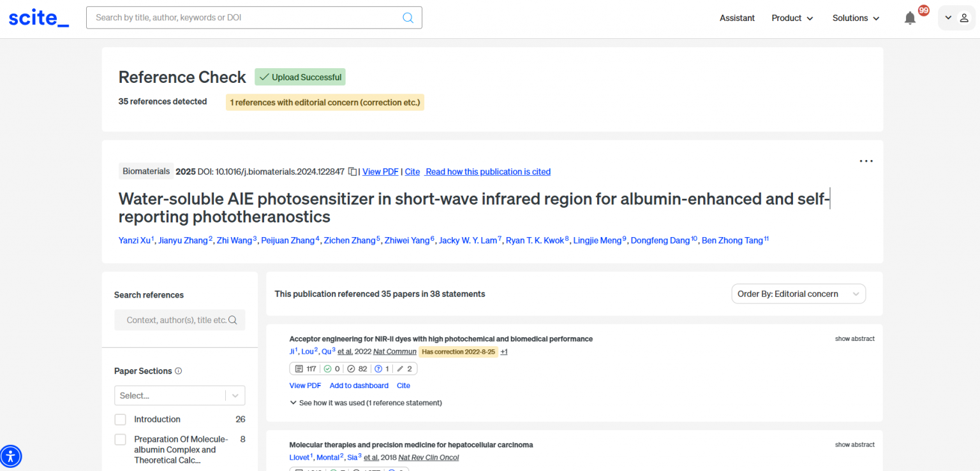This screenshot has height=471, width=980.
Task: Open the Product menu
Action: point(792,18)
